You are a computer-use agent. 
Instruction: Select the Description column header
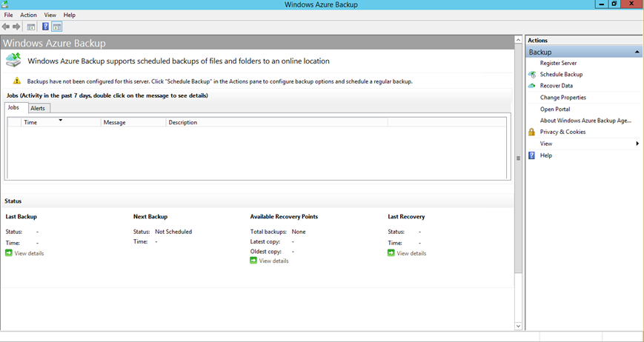click(x=277, y=122)
